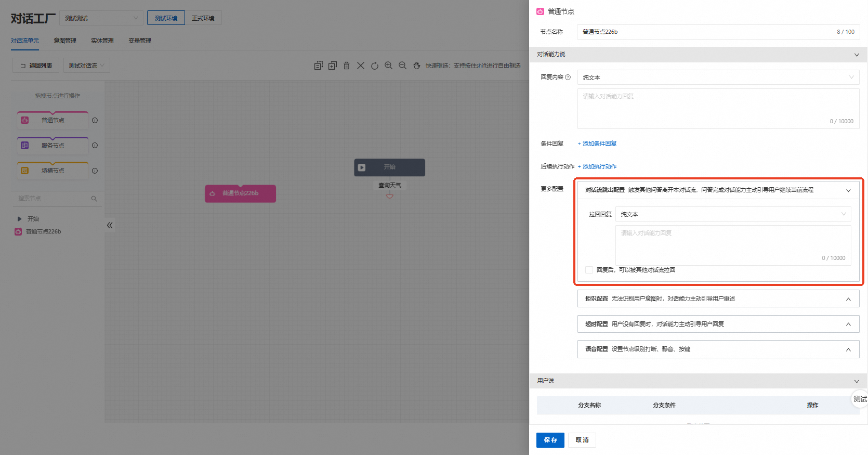868x455 pixels.
Task: Click the orange 填槽节点 palette icon
Action: tap(24, 171)
